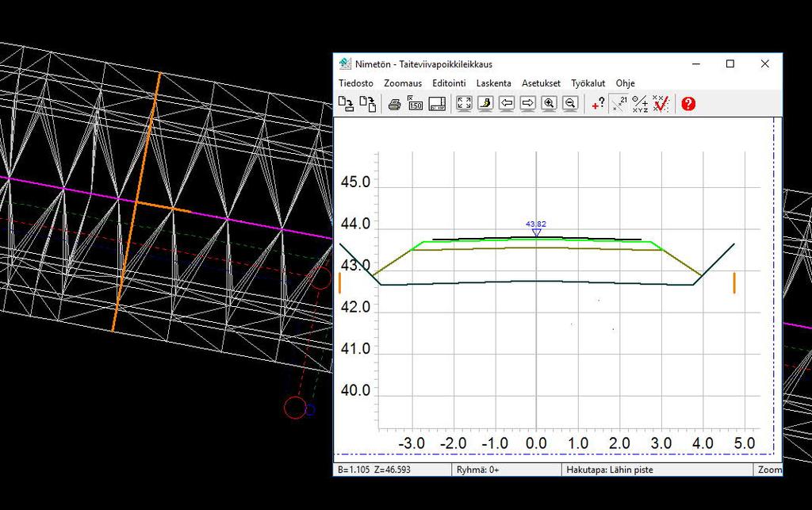Click the red help question mark icon

(688, 104)
